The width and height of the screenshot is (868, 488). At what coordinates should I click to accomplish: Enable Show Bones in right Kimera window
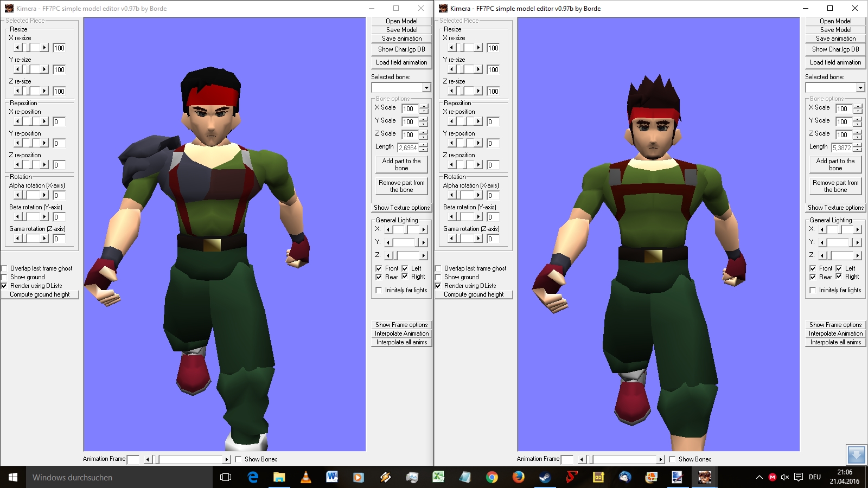(x=672, y=459)
